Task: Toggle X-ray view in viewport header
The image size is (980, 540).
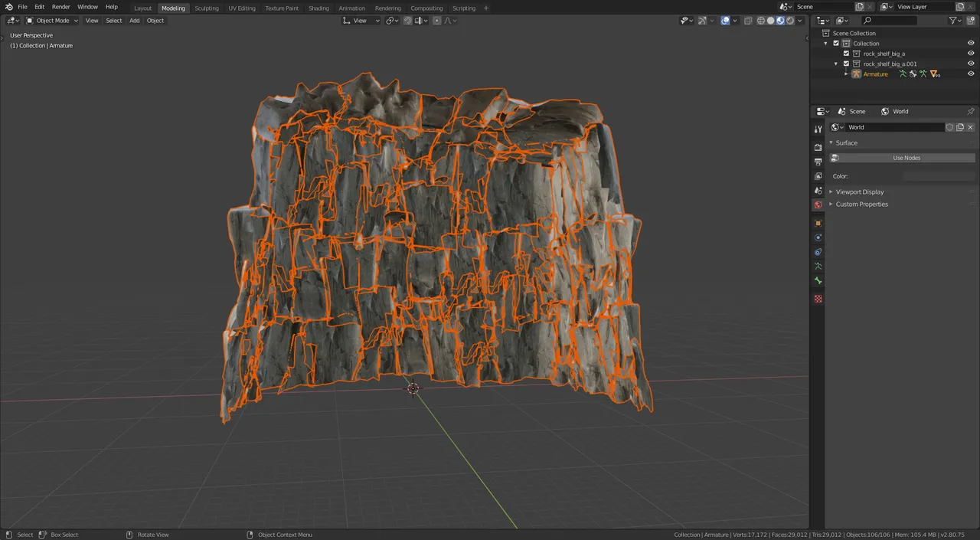Action: 747,21
